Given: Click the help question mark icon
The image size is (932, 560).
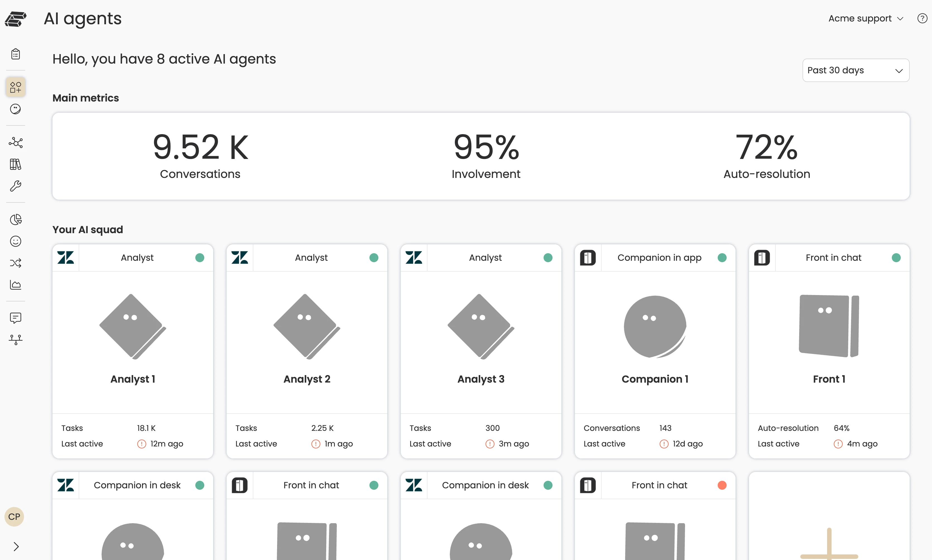Looking at the screenshot, I should pos(922,18).
